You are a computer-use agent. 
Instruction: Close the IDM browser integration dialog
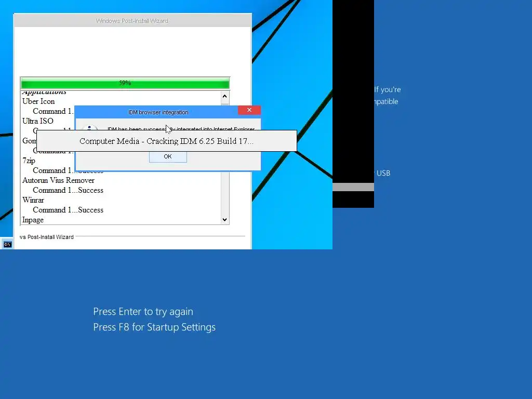pos(249,110)
